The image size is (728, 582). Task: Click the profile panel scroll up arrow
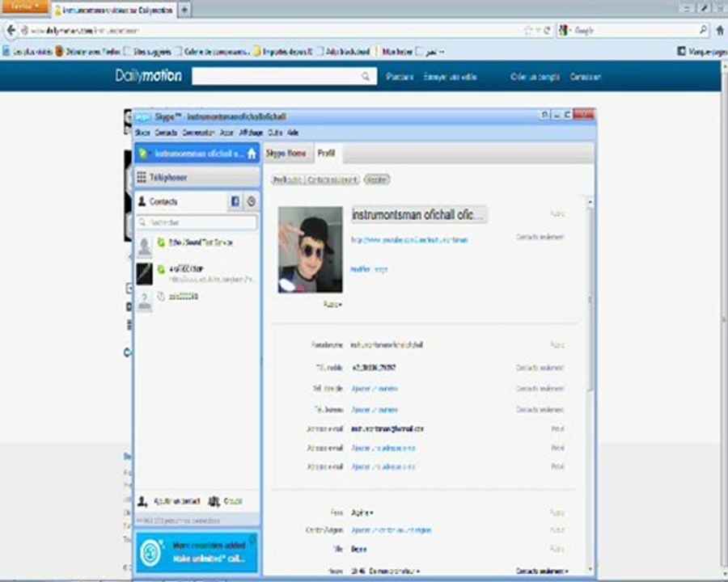pyautogui.click(x=590, y=201)
